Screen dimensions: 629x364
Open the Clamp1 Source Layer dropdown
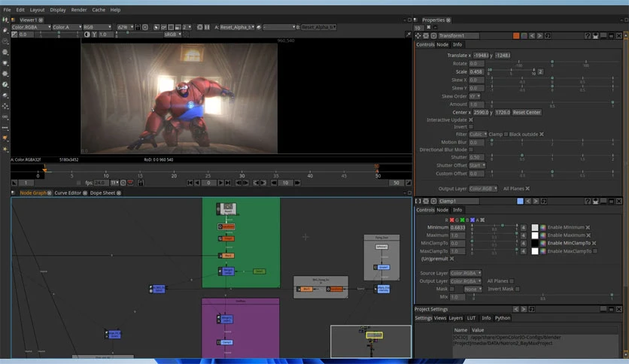click(465, 274)
